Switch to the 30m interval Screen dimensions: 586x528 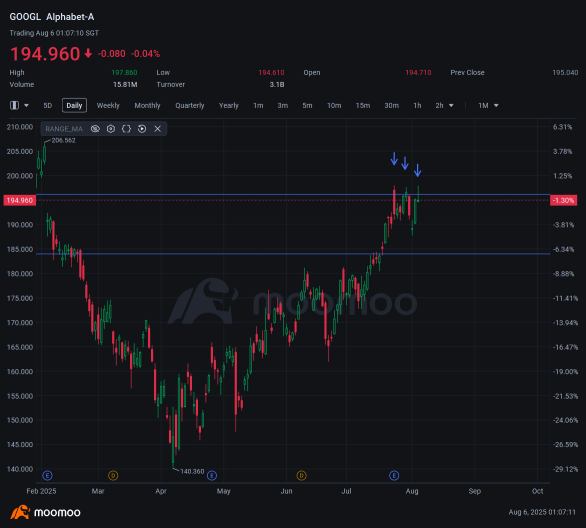(392, 106)
